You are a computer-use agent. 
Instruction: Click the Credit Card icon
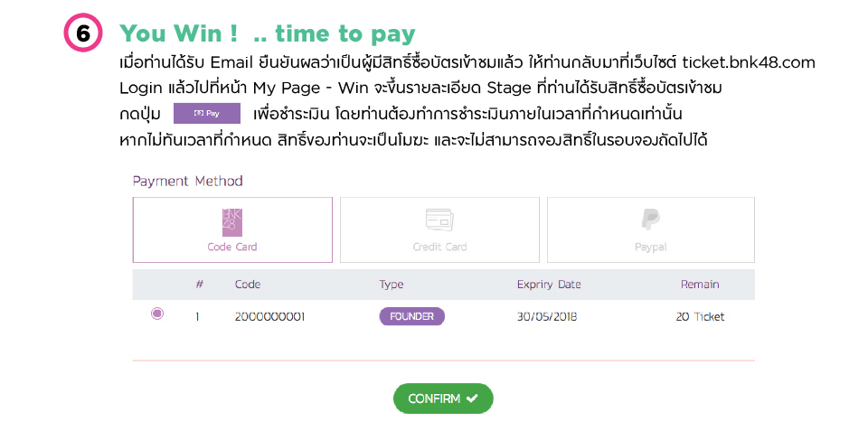pos(439,220)
